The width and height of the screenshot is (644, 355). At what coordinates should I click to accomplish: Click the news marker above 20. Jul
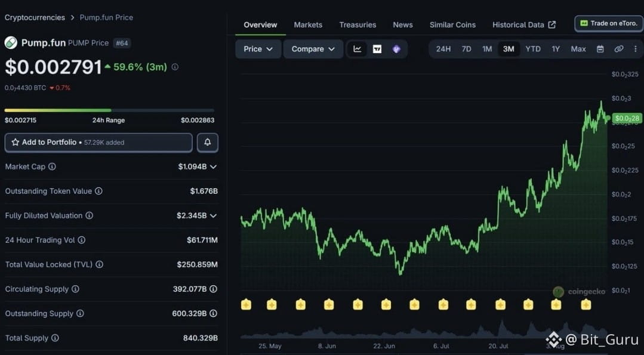click(x=500, y=304)
